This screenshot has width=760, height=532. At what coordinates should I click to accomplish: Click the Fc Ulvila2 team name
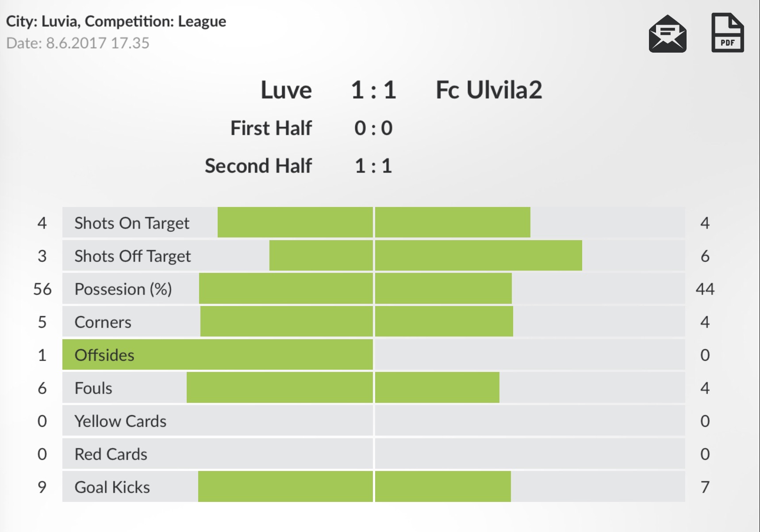[489, 90]
